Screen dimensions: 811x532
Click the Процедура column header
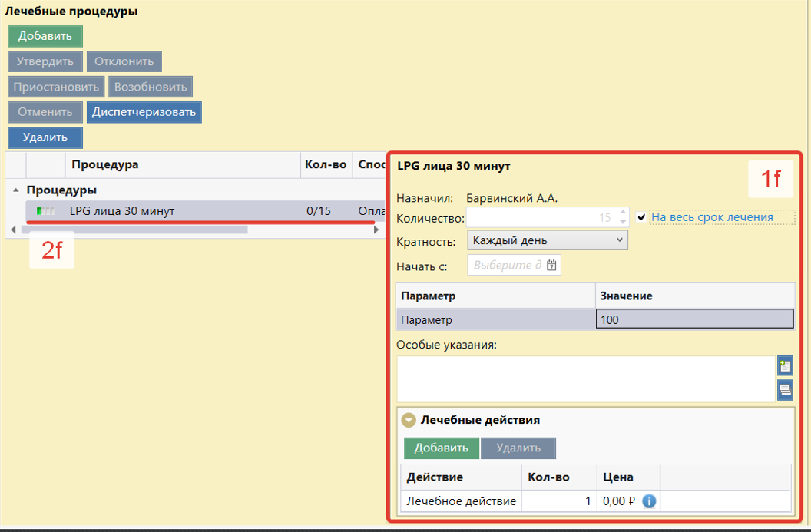click(x=183, y=165)
